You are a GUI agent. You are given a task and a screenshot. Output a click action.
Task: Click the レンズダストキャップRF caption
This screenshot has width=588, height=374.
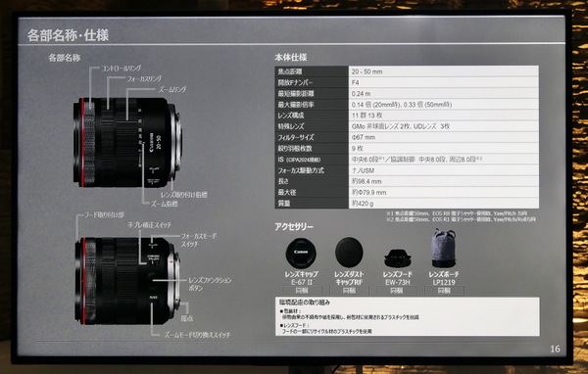349,278
